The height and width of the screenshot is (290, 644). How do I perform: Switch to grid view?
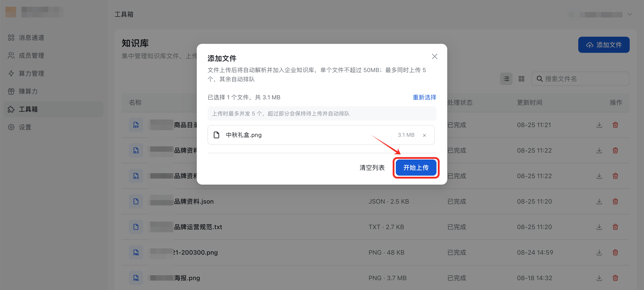[521, 79]
